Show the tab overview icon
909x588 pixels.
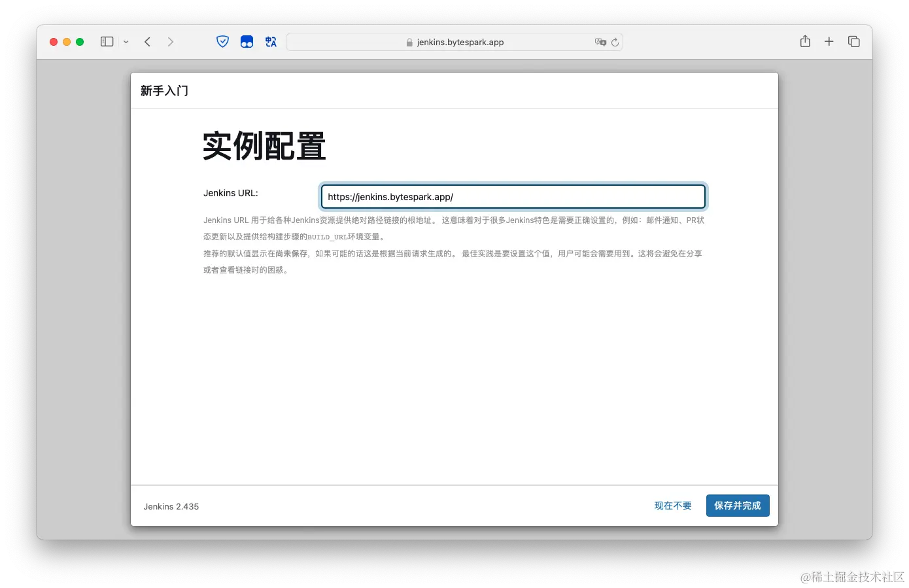tap(854, 41)
